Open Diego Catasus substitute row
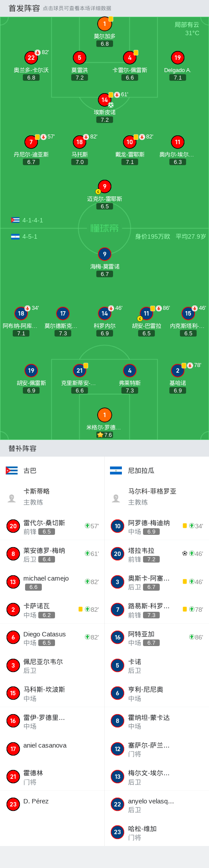The width and height of the screenshot is (209, 868). click(52, 637)
